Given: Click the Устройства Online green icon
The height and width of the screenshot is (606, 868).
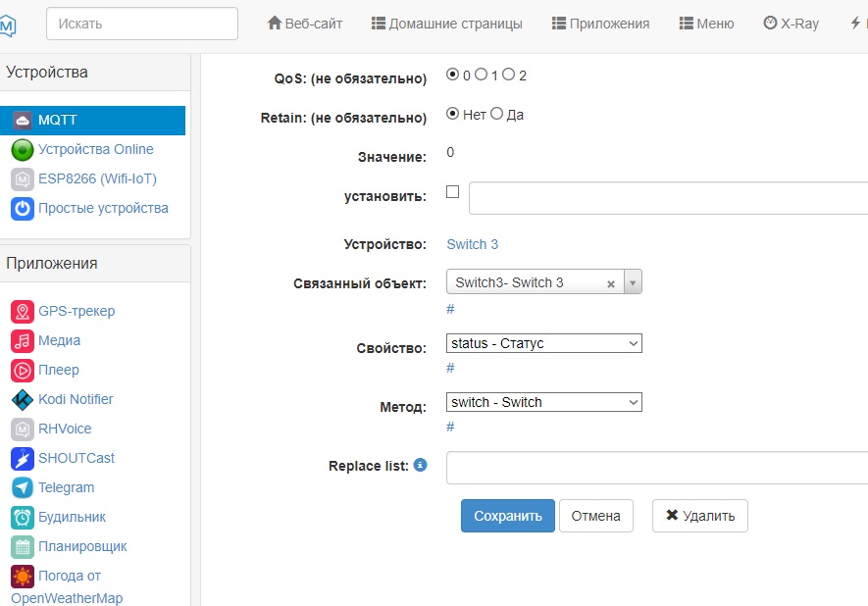Looking at the screenshot, I should tap(23, 150).
